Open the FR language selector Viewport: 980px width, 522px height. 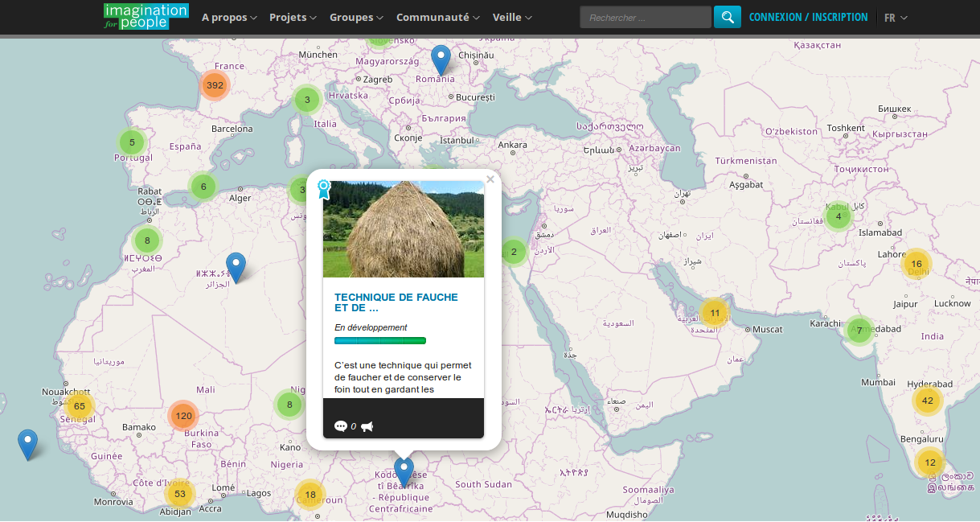pyautogui.click(x=896, y=17)
